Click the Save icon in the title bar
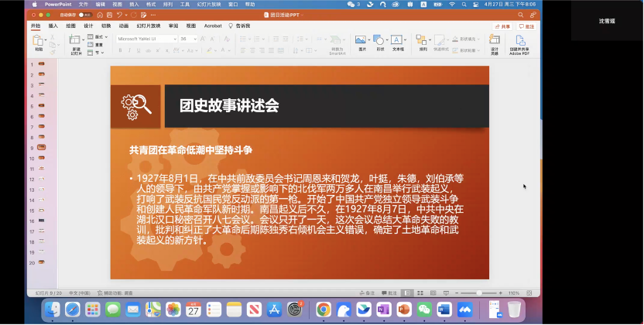Image resolution: width=644 pixels, height=325 pixels. click(109, 15)
